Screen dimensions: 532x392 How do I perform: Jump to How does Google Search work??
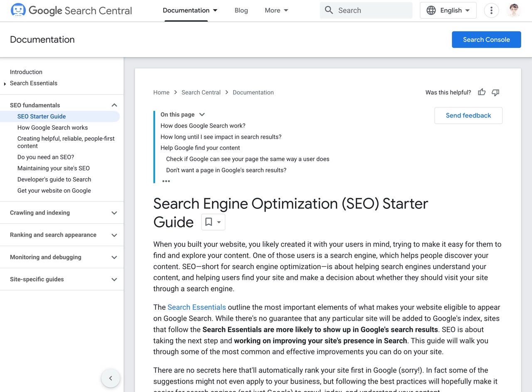pyautogui.click(x=203, y=125)
